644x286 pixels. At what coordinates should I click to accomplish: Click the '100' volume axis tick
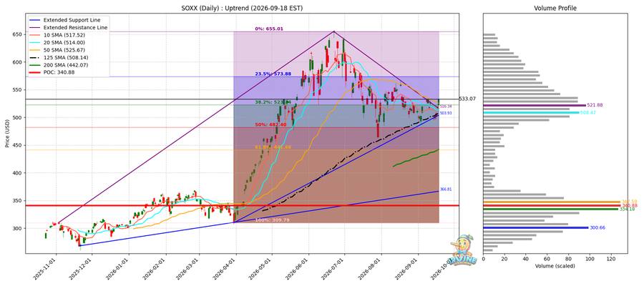pos(590,259)
